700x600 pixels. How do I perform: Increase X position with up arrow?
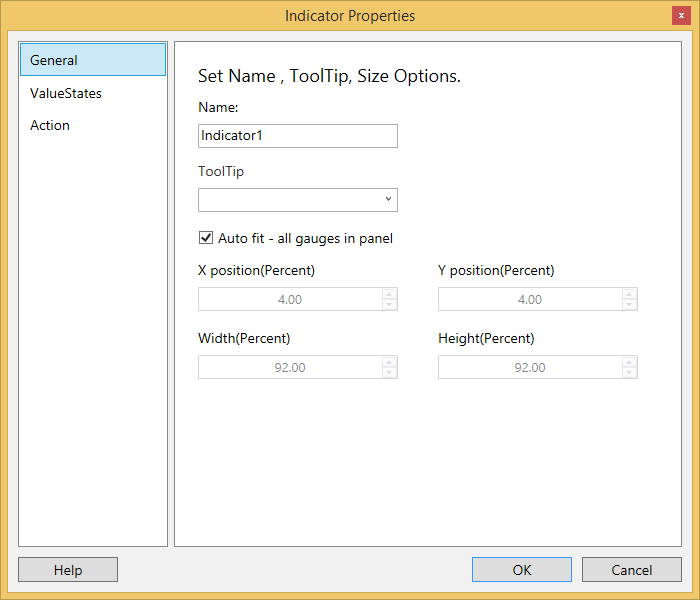coord(389,294)
